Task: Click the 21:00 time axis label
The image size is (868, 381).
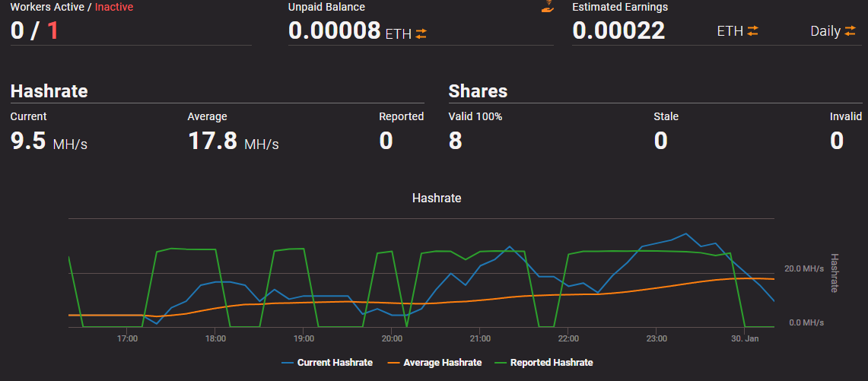Action: pyautogui.click(x=480, y=338)
